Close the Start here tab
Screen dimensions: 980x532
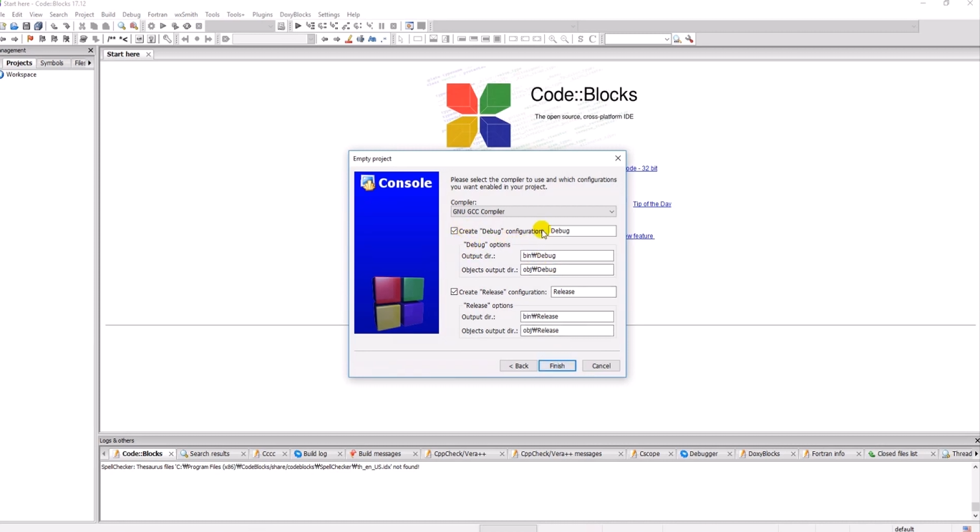149,54
